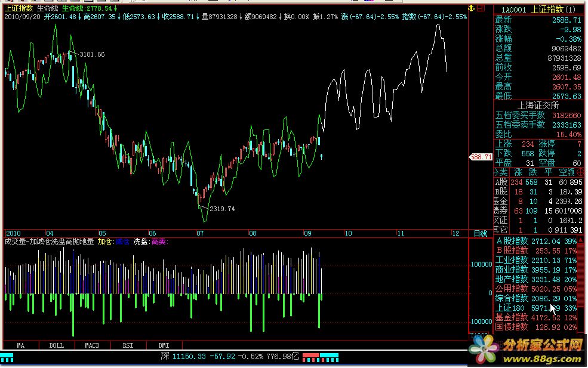The image size is (588, 368).
Task: Click the 最新 2588.71 row
Action: pyautogui.click(x=538, y=20)
